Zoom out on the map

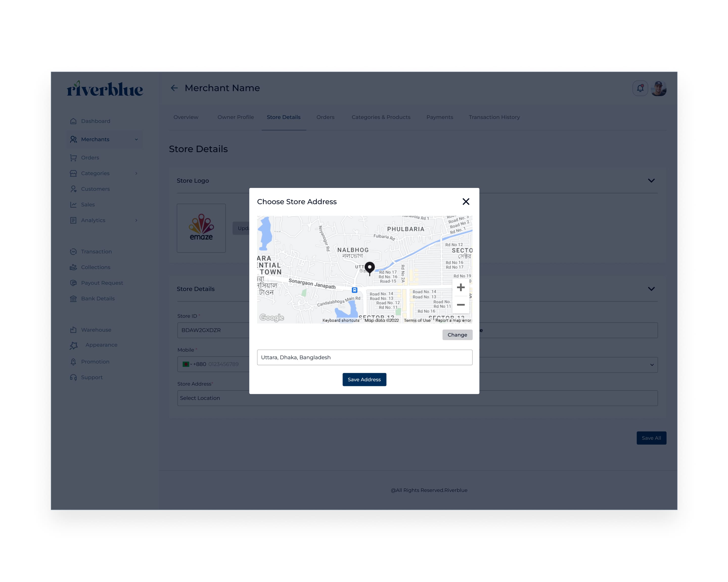click(x=461, y=305)
